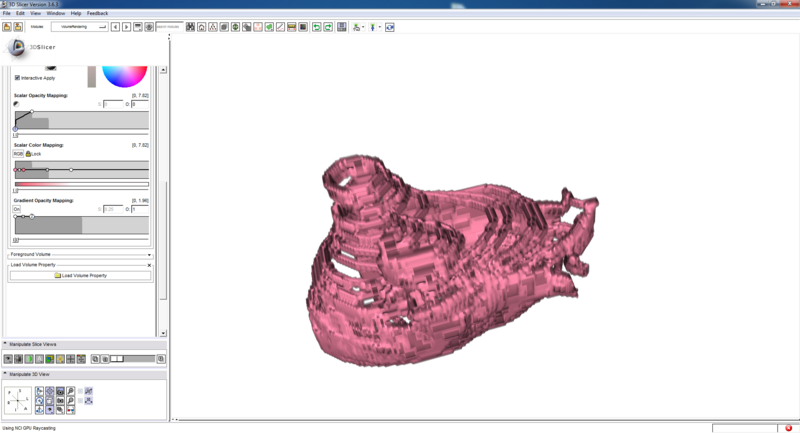
Task: Click the Load Scene folder icon
Action: pyautogui.click(x=6, y=27)
